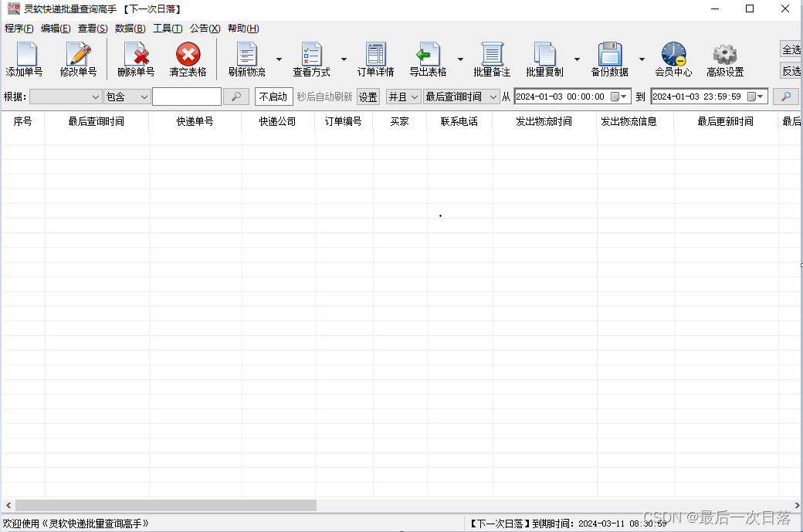Screen dimensions: 803x532
Task: Click the 快递公司 column header
Action: (x=277, y=121)
